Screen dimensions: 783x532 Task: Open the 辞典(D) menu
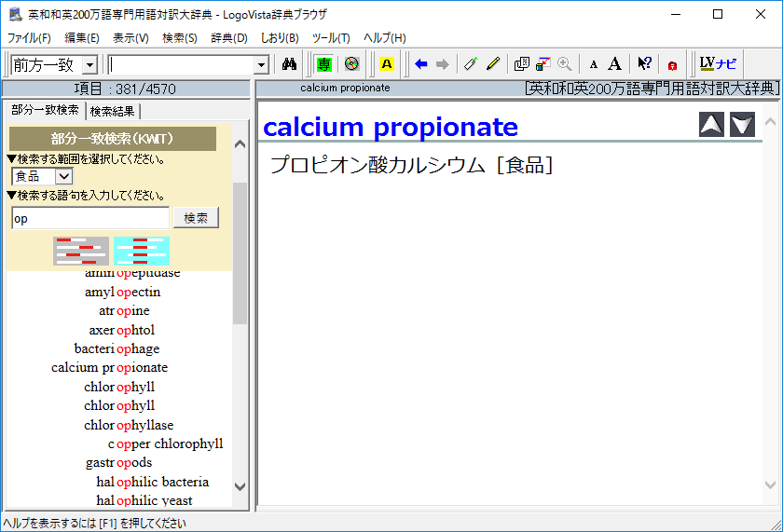point(229,38)
